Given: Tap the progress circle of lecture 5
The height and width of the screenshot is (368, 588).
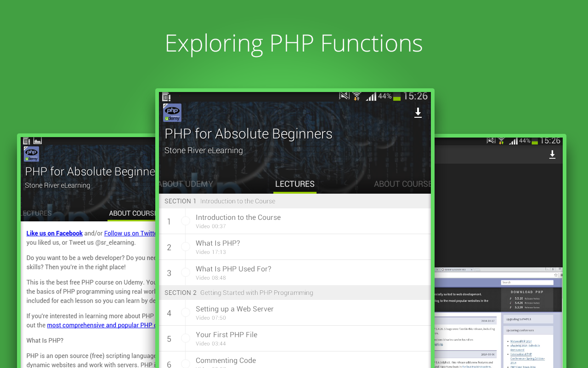Looking at the screenshot, I should (186, 339).
